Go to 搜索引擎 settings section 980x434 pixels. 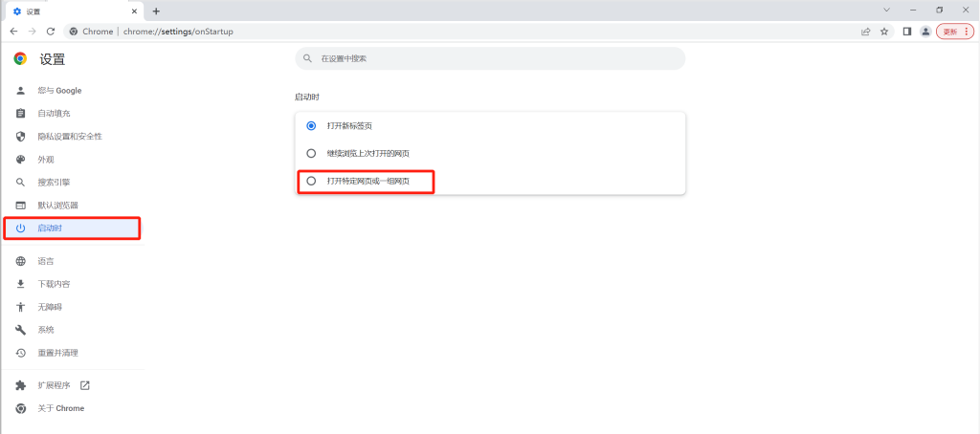(x=54, y=183)
